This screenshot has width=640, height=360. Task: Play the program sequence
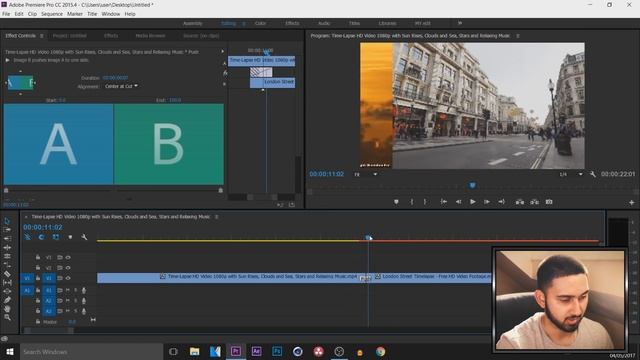point(473,202)
